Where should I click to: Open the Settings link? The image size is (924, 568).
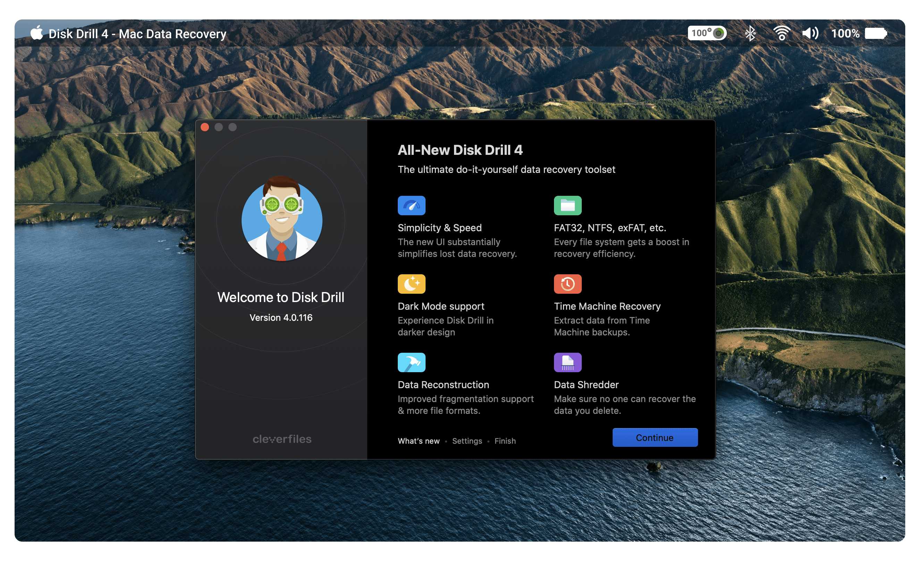coord(467,441)
